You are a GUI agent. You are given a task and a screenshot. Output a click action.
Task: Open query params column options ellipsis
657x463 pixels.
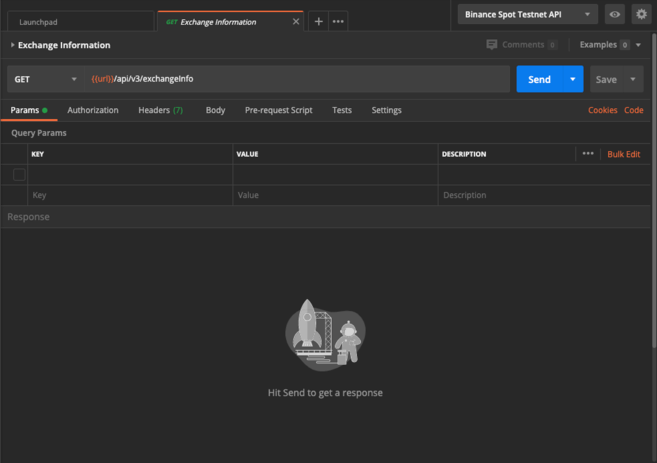[588, 154]
